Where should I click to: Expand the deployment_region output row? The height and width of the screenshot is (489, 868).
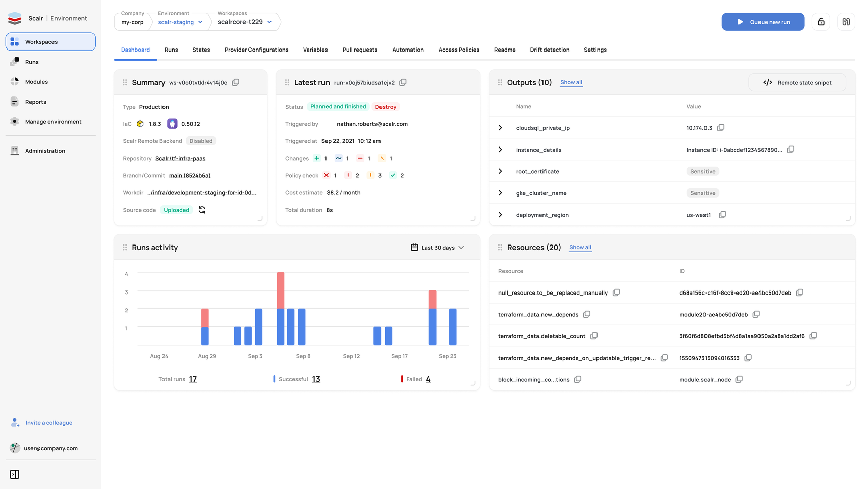click(x=500, y=215)
